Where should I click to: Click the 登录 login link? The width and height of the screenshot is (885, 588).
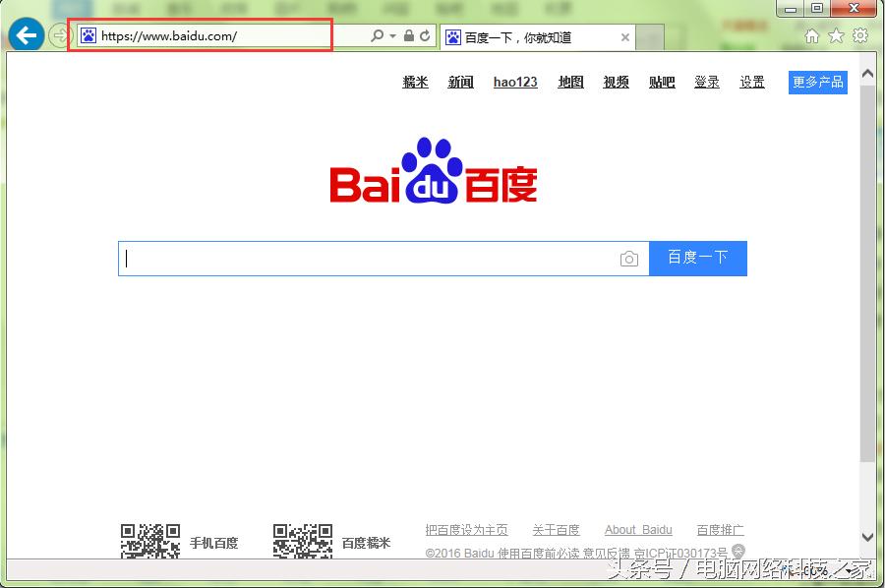[706, 83]
